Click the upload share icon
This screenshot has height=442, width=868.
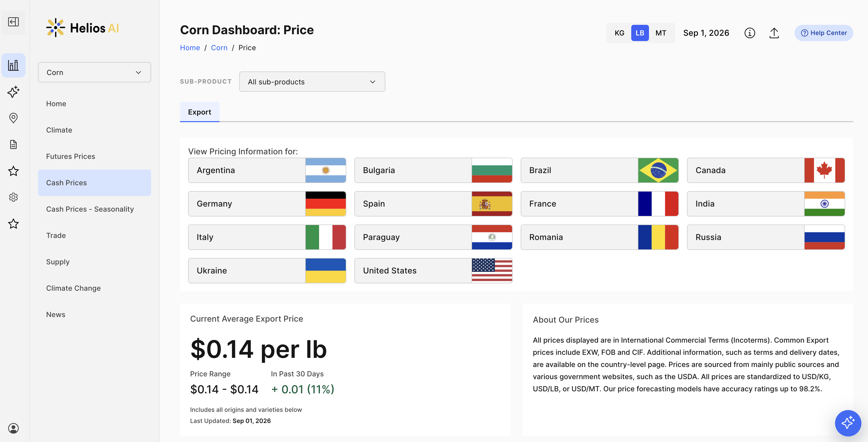tap(774, 33)
